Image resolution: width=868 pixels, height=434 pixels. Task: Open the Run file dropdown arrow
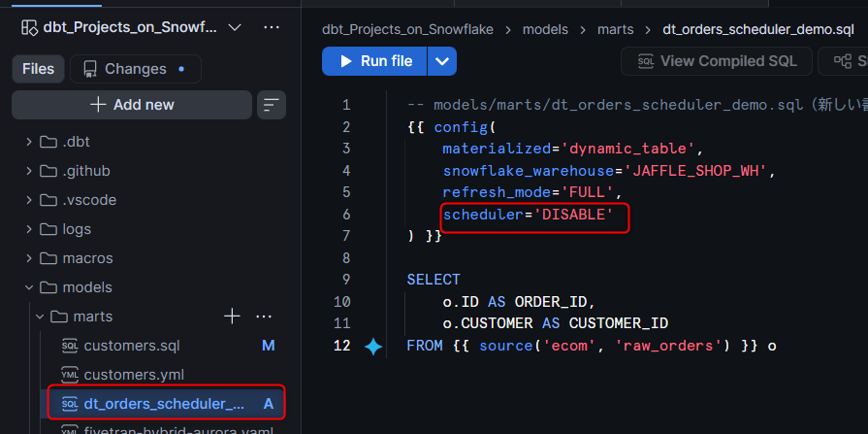pos(442,61)
